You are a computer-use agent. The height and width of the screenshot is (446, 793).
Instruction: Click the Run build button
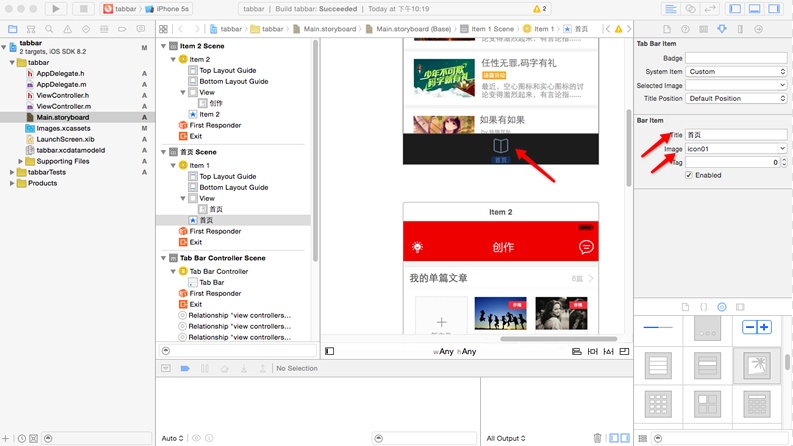[56, 9]
